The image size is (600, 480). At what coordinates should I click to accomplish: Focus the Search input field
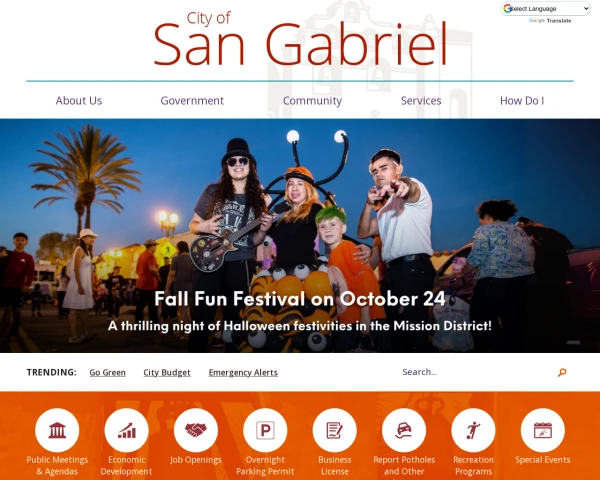tap(476, 372)
